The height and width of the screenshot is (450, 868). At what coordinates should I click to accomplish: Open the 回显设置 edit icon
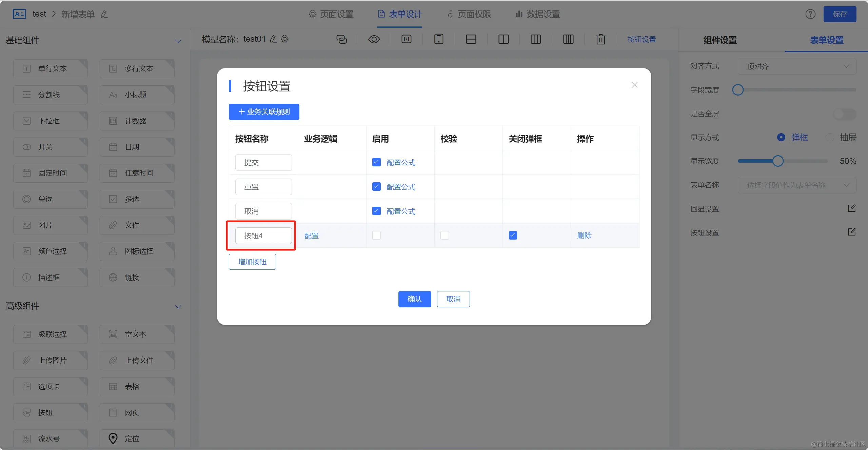pos(852,208)
